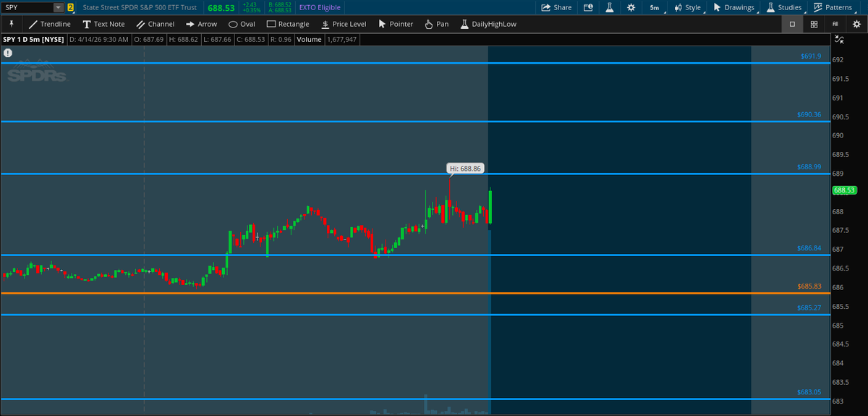
Task: Switch to the four-square grid view
Action: coord(814,24)
